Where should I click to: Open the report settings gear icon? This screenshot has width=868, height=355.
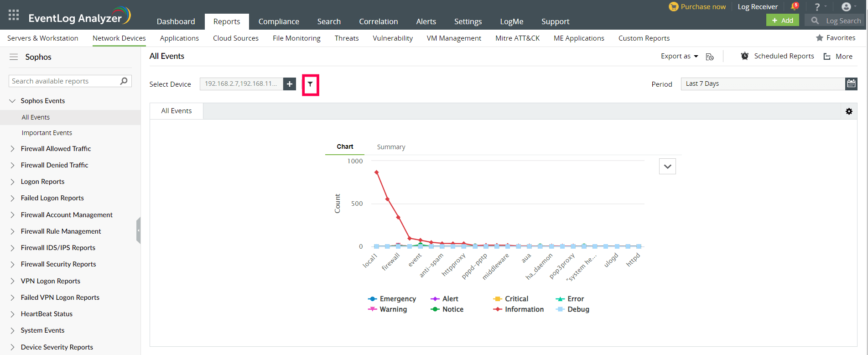(x=849, y=111)
